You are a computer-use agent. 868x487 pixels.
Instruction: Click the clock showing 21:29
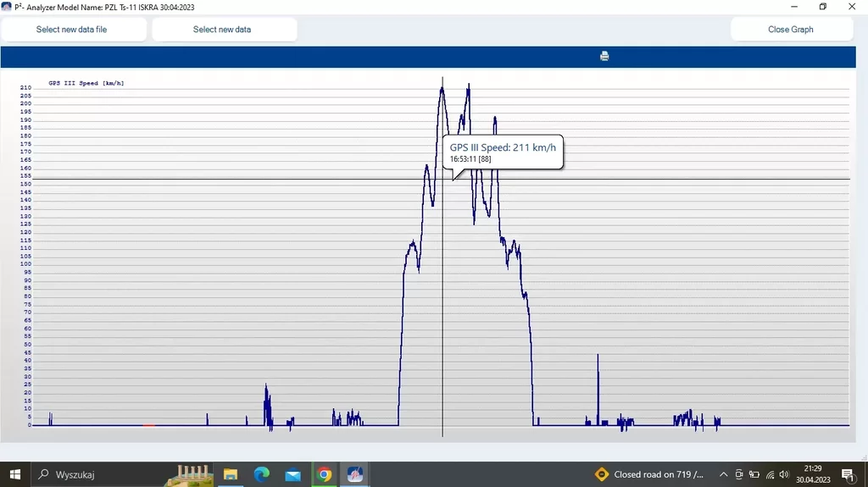pyautogui.click(x=812, y=474)
